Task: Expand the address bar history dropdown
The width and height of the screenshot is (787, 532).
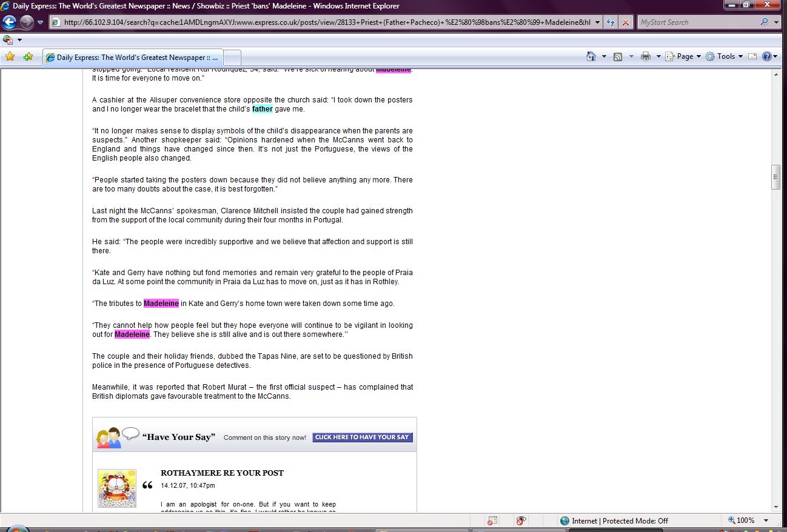Action: pyautogui.click(x=597, y=22)
